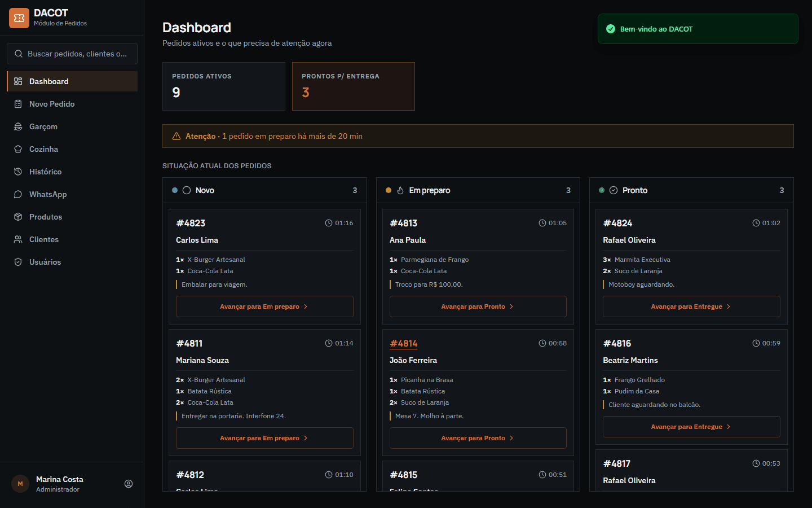Advance order #4811 to Em preparo

[x=264, y=438]
